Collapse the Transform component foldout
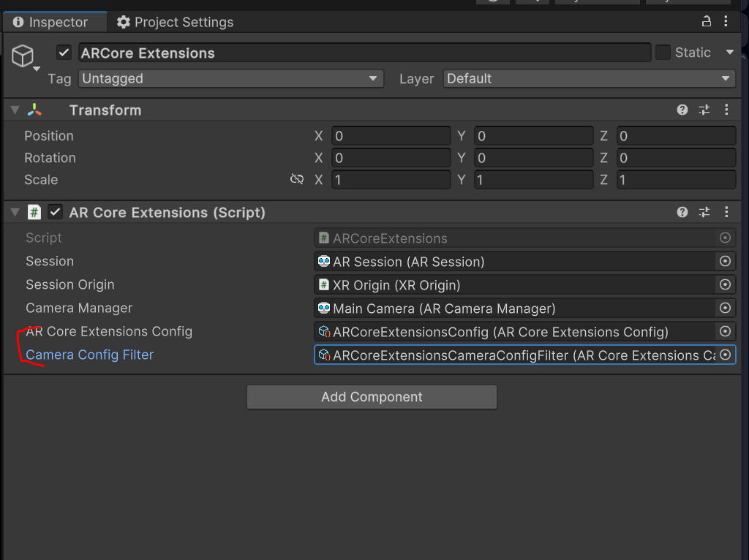 tap(15, 110)
